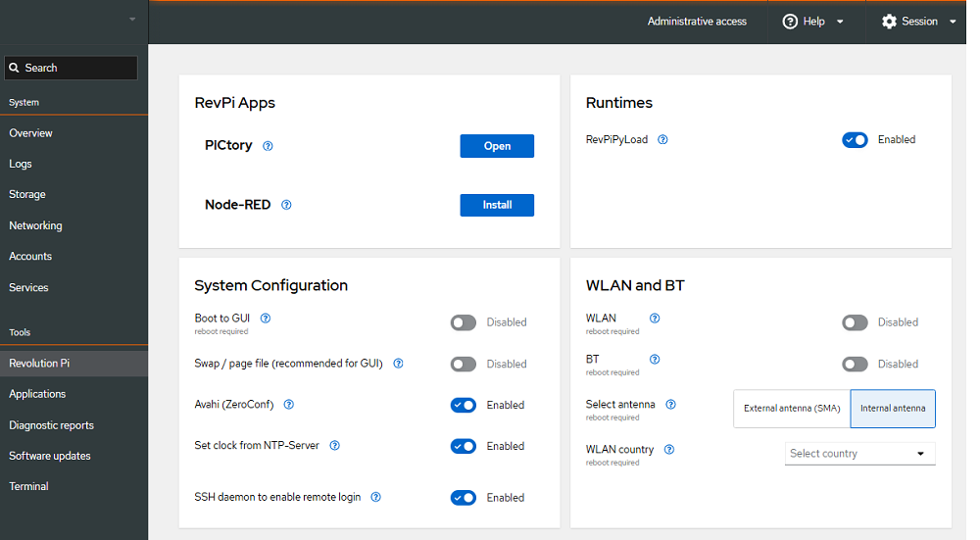Enable the Boot to GUI toggle
Image resolution: width=980 pixels, height=540 pixels.
tap(464, 322)
